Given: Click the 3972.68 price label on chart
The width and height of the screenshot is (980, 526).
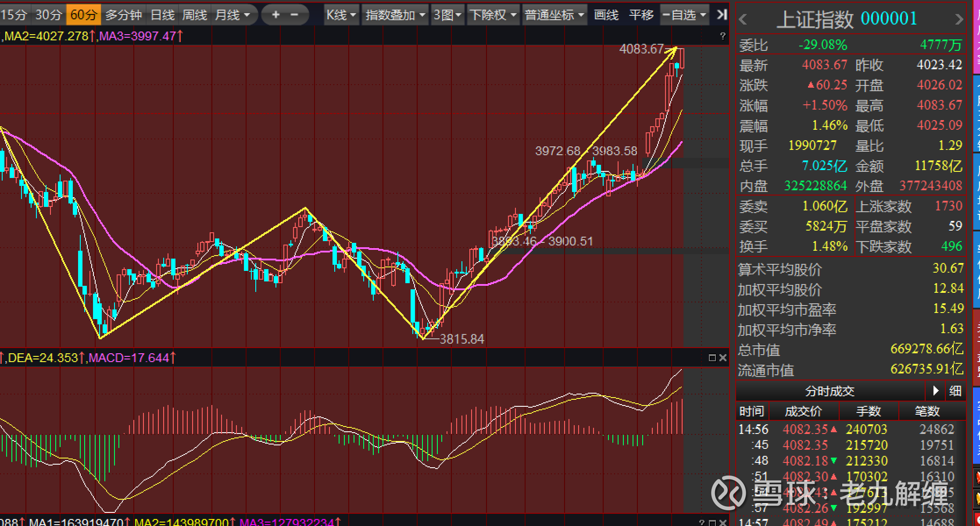Looking at the screenshot, I should coord(558,151).
